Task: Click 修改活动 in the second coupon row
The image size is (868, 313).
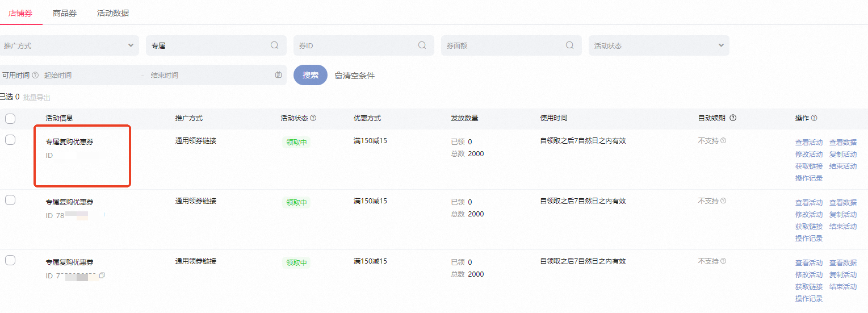Action: pos(809,215)
